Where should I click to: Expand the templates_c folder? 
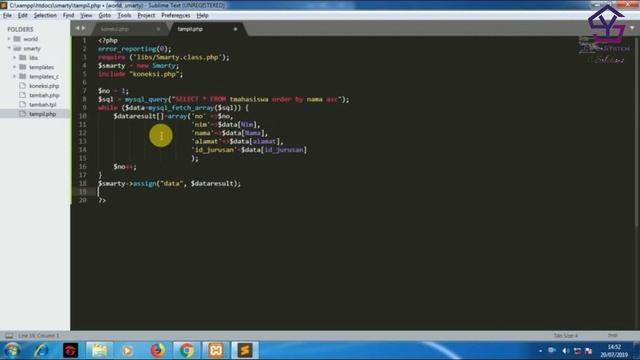point(15,76)
